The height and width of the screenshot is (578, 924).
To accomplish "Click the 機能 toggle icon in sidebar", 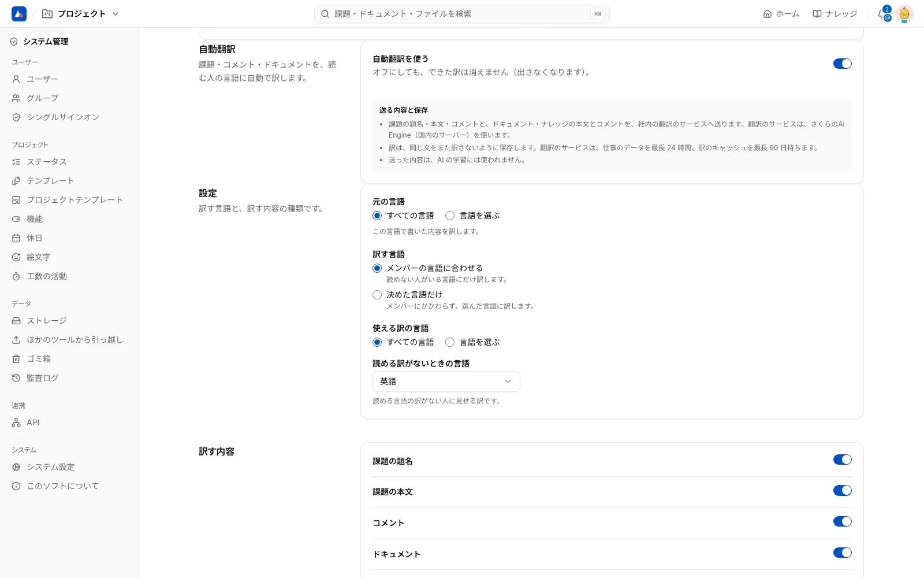I will pyautogui.click(x=16, y=219).
